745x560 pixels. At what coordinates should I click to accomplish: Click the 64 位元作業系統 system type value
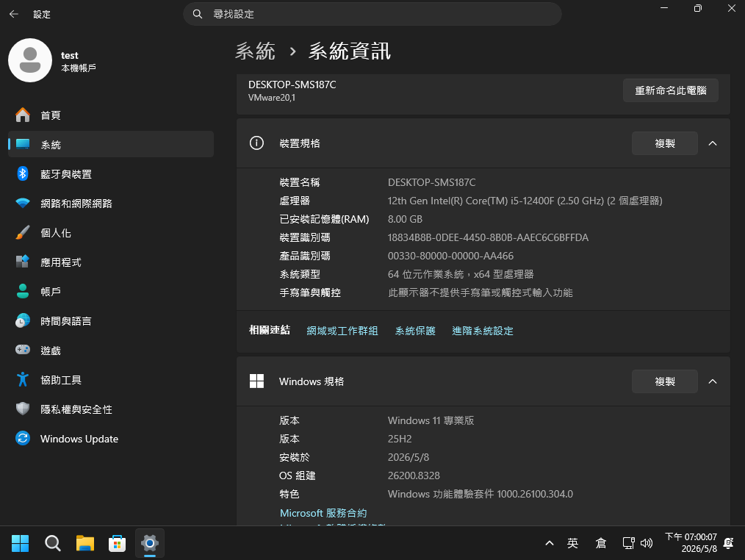point(461,274)
